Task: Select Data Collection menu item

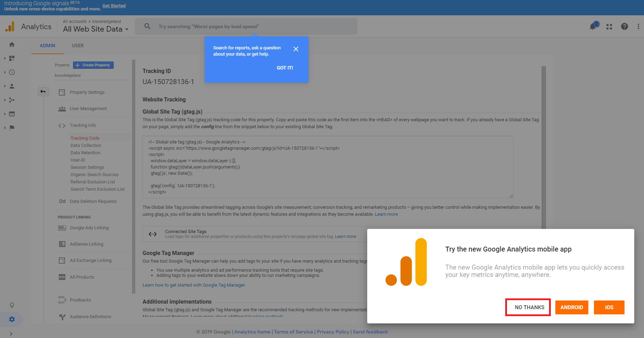Action: pos(86,146)
